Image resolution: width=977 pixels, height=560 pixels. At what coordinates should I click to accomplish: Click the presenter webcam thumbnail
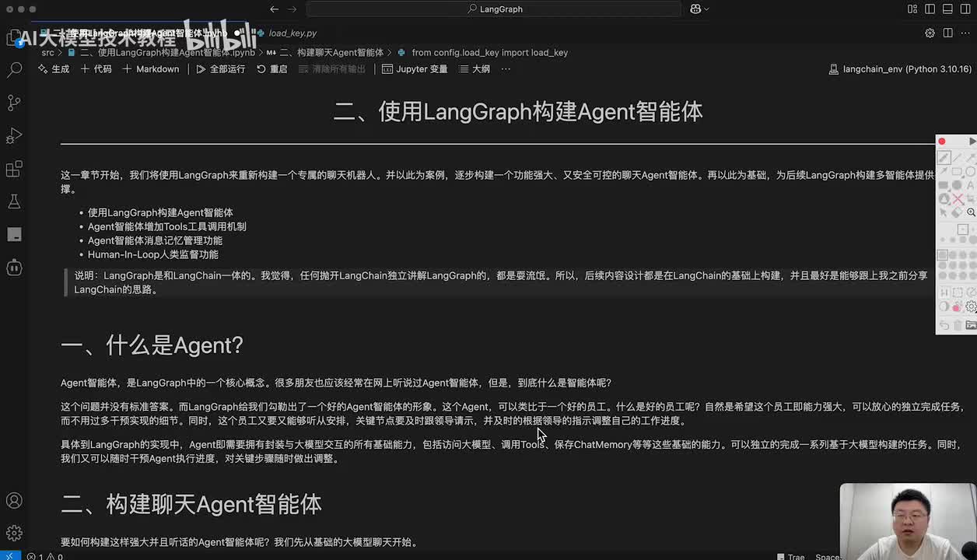coord(907,521)
